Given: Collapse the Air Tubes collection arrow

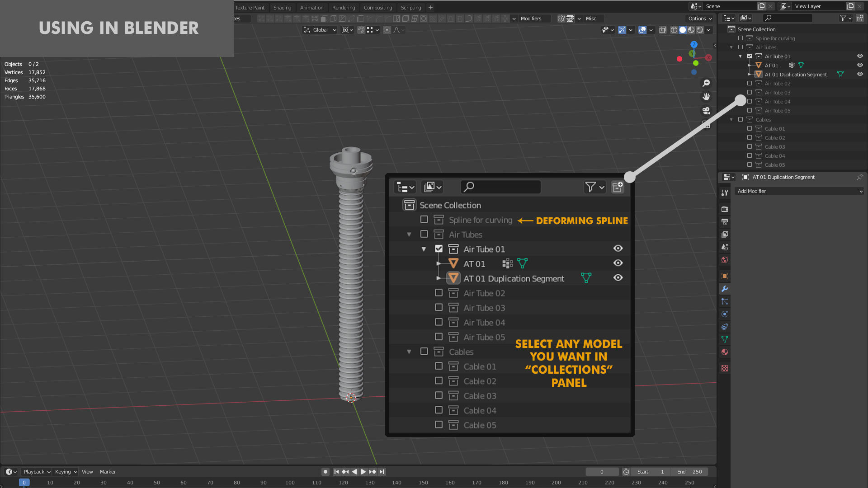Looking at the screenshot, I should click(731, 47).
